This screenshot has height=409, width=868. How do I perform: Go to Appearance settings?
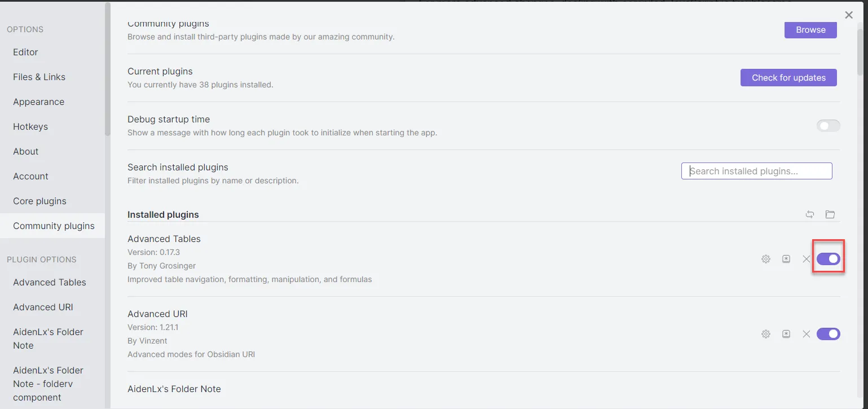[38, 102]
